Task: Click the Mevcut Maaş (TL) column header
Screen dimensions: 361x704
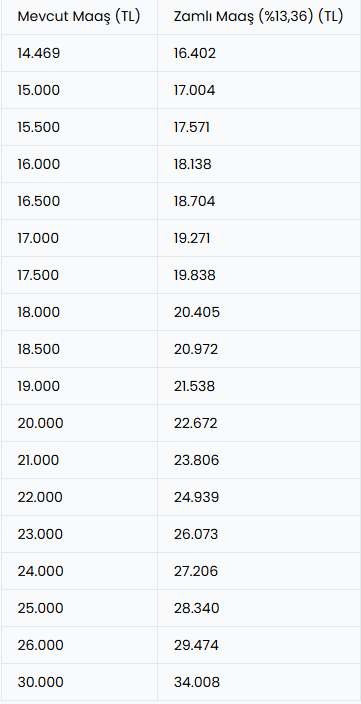Action: tap(79, 17)
